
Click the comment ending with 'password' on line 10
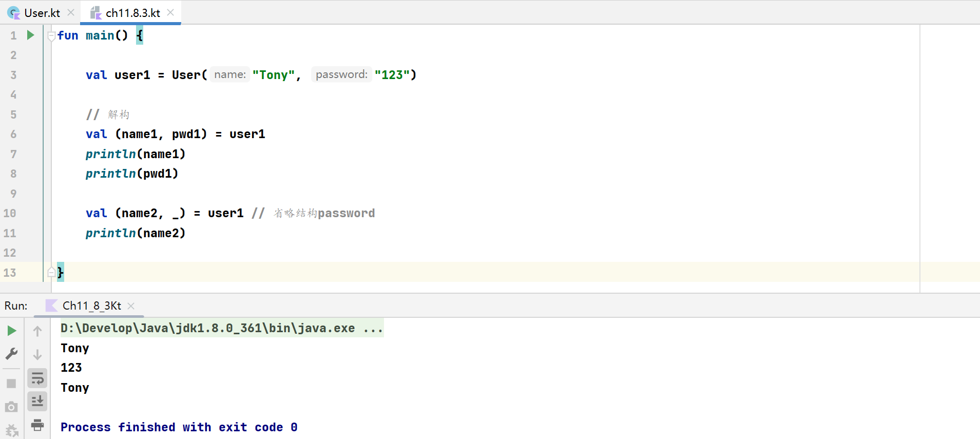pos(313,213)
